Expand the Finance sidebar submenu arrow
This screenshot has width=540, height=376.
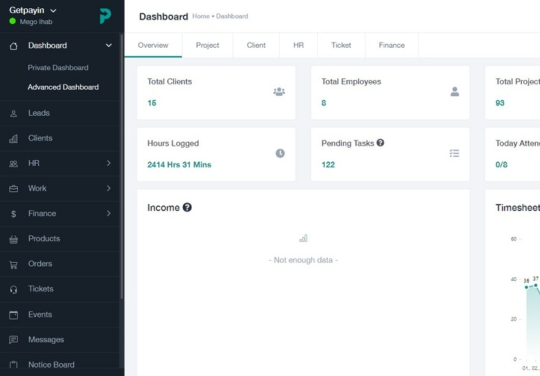tap(108, 213)
